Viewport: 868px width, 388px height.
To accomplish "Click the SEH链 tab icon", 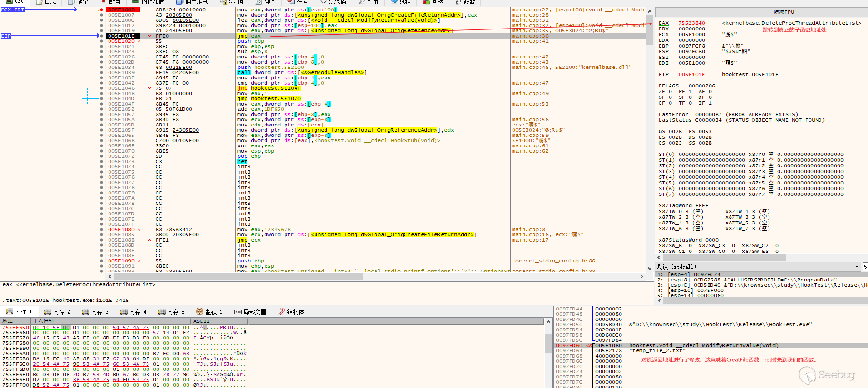I will (x=223, y=2).
